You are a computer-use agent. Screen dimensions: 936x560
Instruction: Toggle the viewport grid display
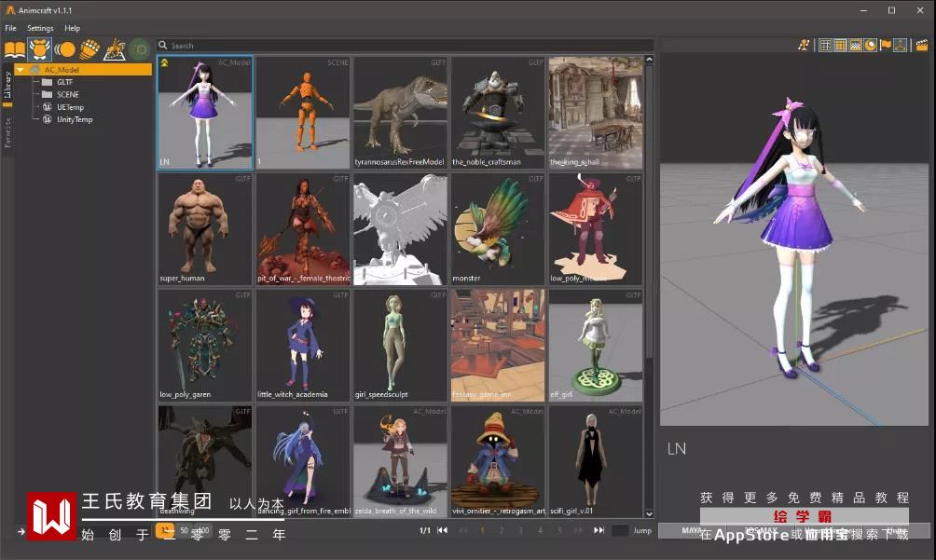coord(825,45)
